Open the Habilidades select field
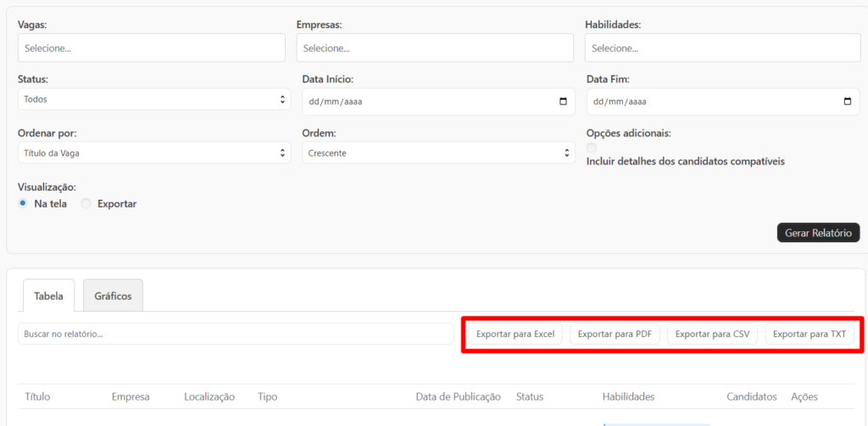 722,48
